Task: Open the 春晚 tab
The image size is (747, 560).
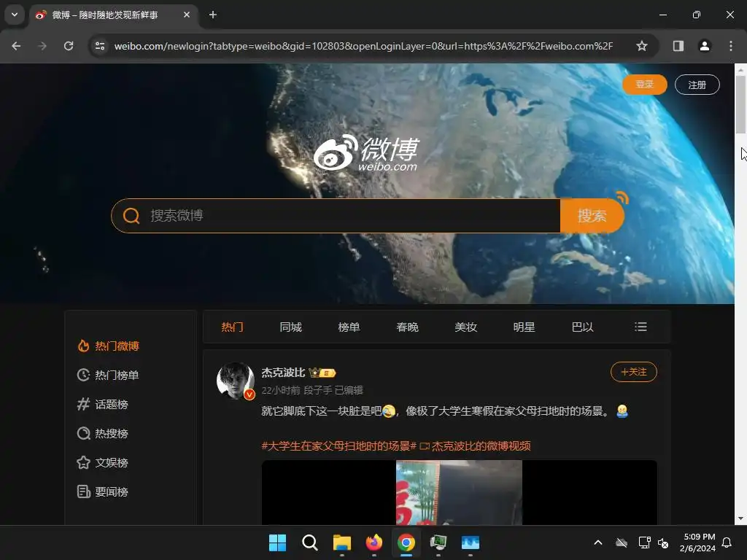Action: 407,327
